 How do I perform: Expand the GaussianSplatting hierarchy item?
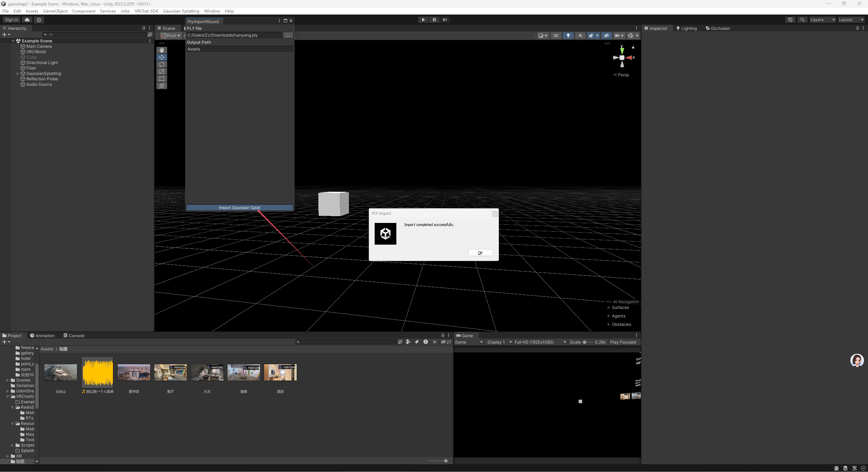18,74
